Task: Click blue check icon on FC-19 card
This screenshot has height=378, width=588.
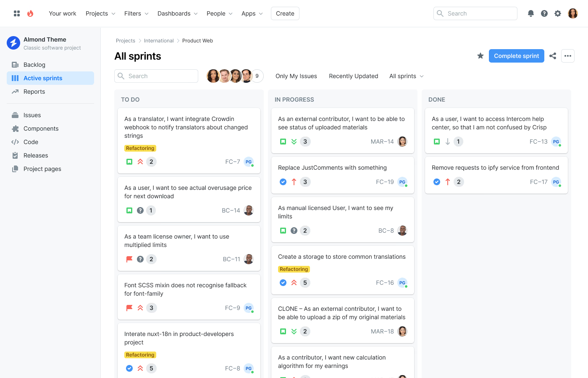Action: coord(283,182)
